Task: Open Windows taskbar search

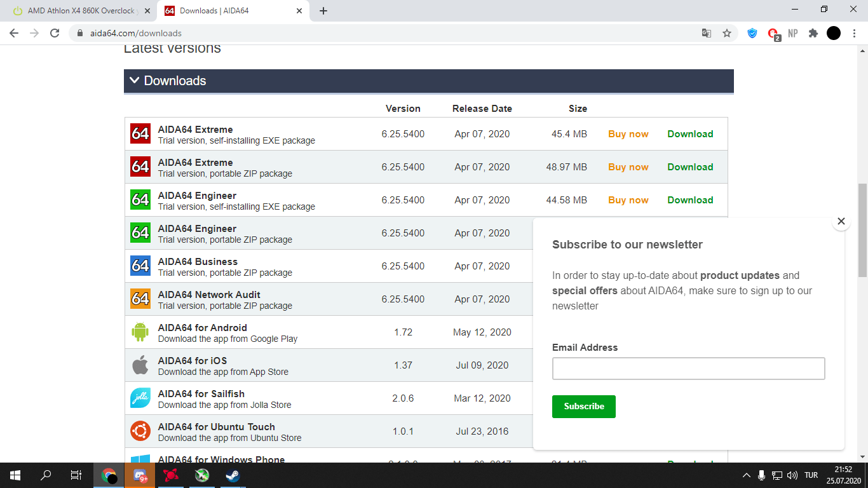Action: click(46, 475)
